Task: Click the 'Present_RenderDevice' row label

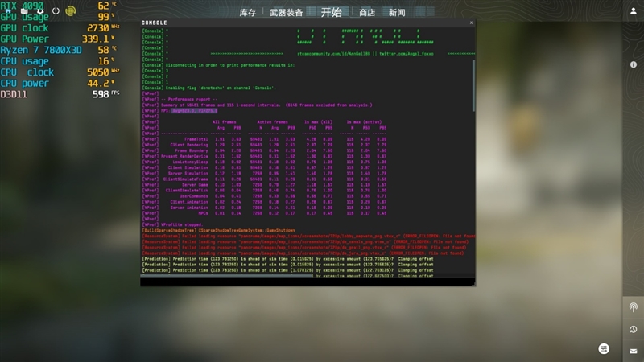Action: coord(184,156)
